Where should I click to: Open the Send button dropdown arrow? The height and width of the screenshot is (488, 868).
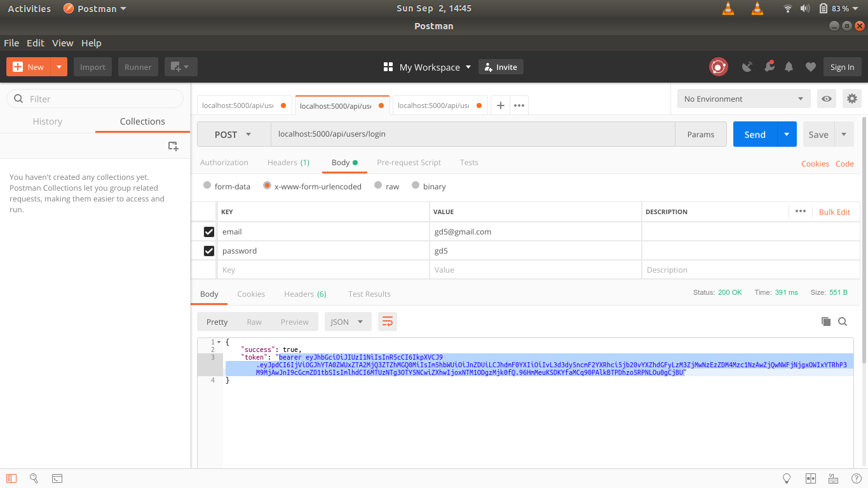pos(787,134)
